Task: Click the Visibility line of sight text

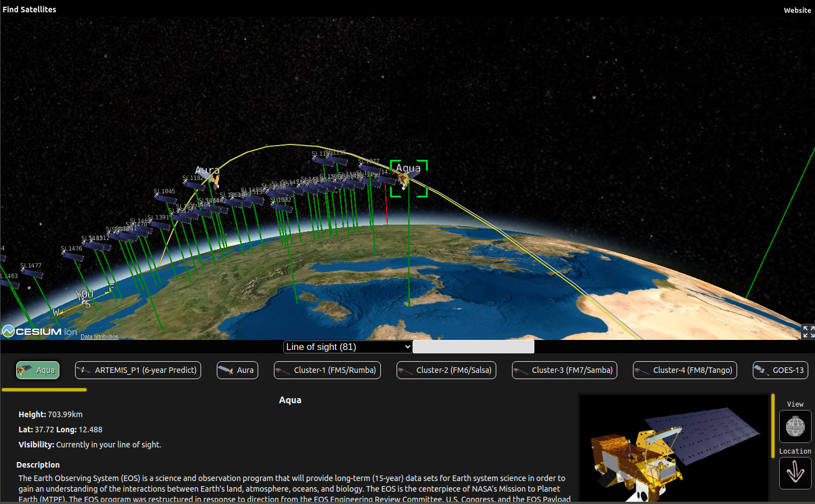Action: [90, 445]
